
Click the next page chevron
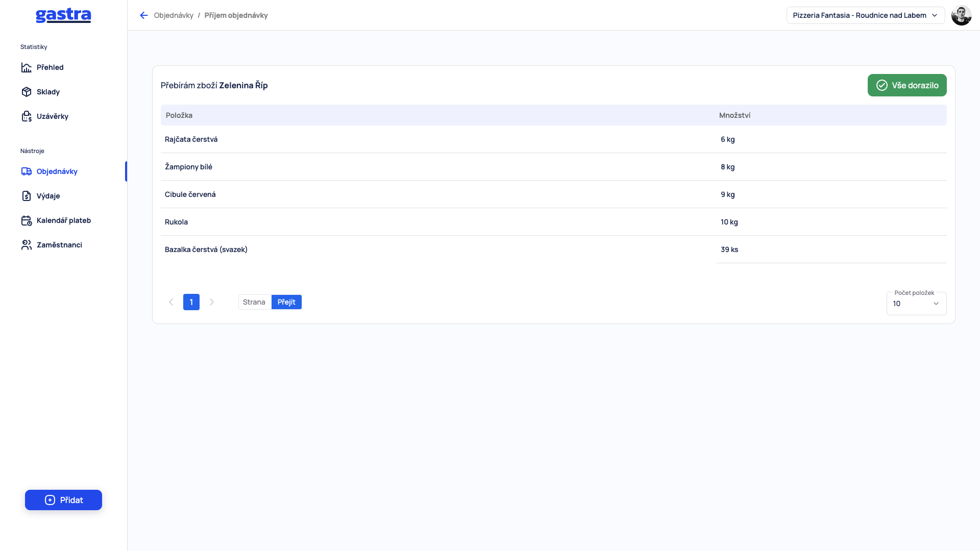(x=212, y=302)
